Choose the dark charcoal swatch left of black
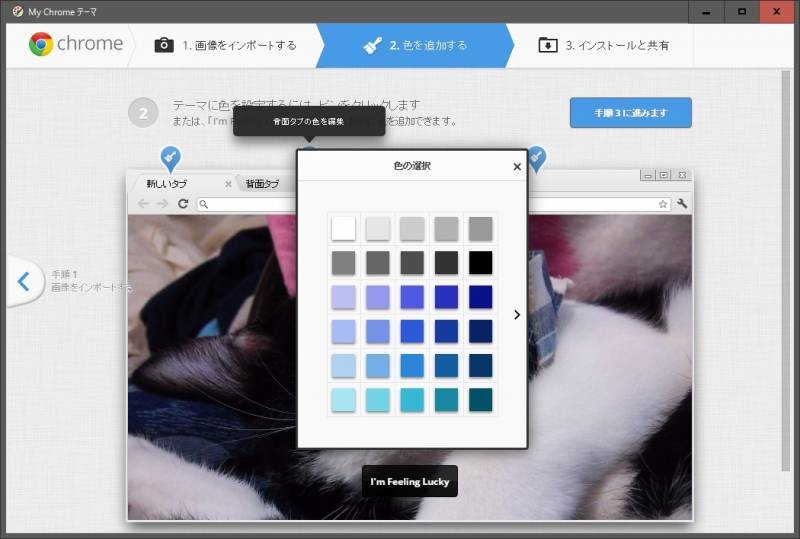The height and width of the screenshot is (539, 800). coord(446,262)
